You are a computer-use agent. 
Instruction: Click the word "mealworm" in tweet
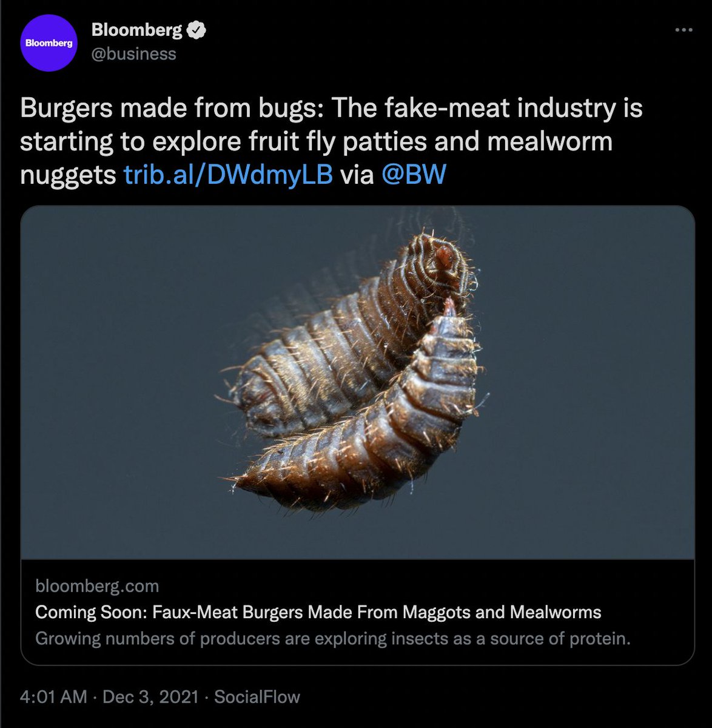click(x=550, y=142)
